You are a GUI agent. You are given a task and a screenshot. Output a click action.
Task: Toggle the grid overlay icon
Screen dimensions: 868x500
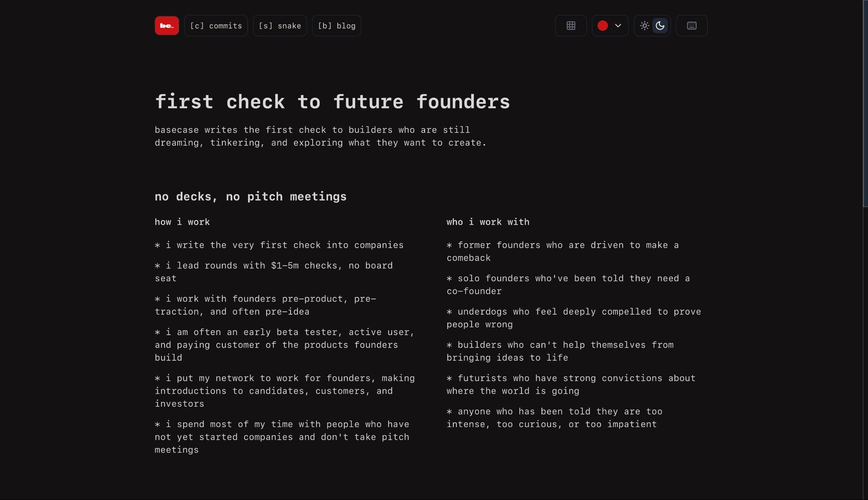pyautogui.click(x=571, y=26)
